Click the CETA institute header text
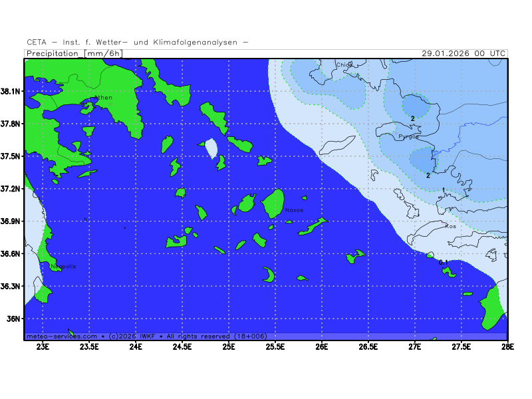 tap(138, 42)
